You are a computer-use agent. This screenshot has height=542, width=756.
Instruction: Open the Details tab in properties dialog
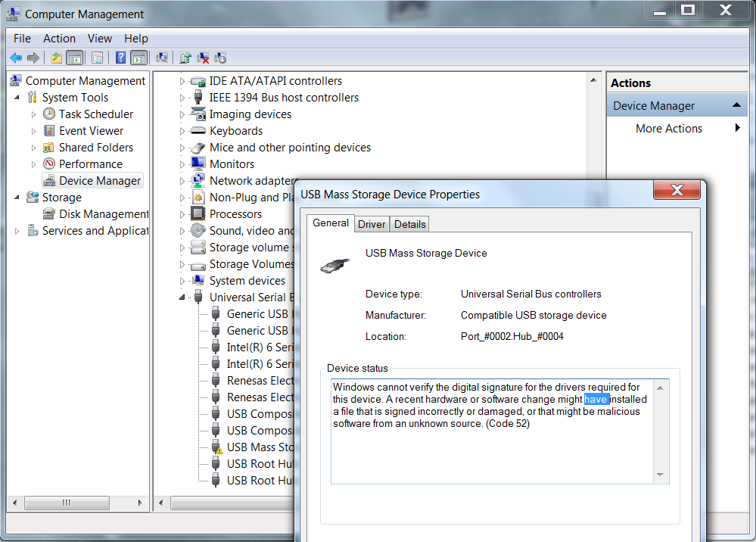410,224
